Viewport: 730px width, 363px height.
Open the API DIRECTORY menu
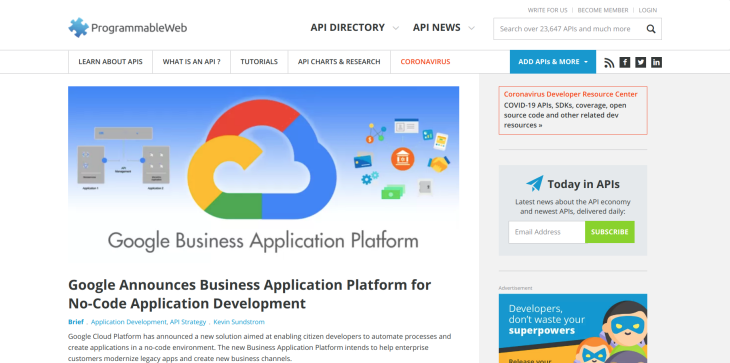348,28
